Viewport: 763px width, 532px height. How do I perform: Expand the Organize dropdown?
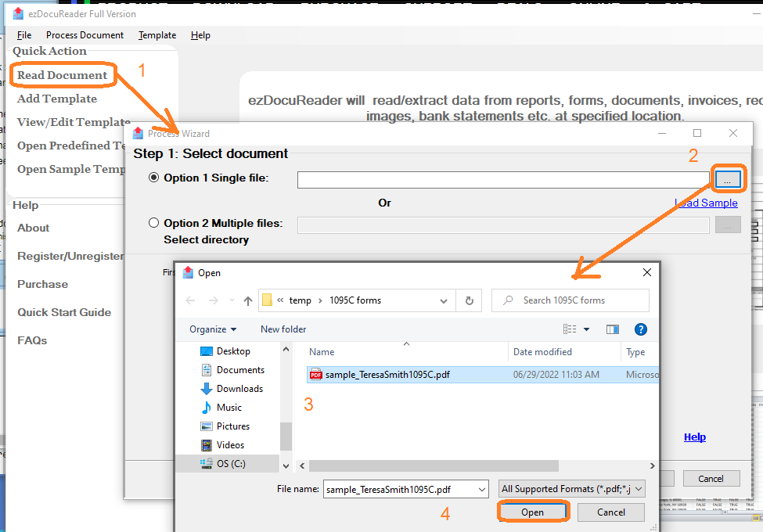click(213, 329)
